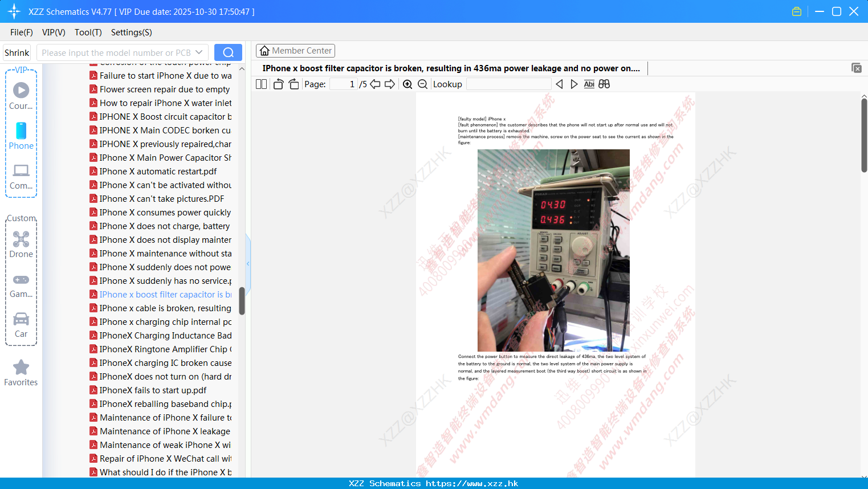Open 'Repair of iPhone X WeChat call' file
This screenshot has width=868, height=489.
pyautogui.click(x=161, y=459)
